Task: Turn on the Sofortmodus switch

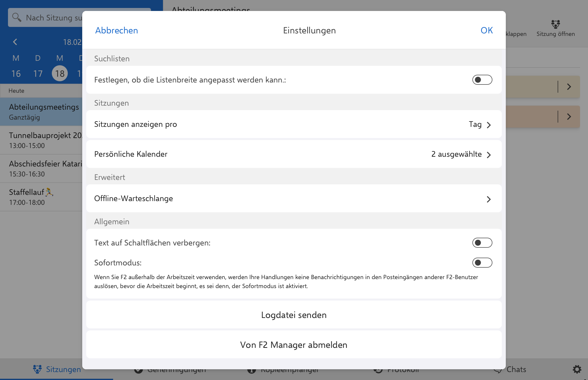Action: tap(482, 263)
